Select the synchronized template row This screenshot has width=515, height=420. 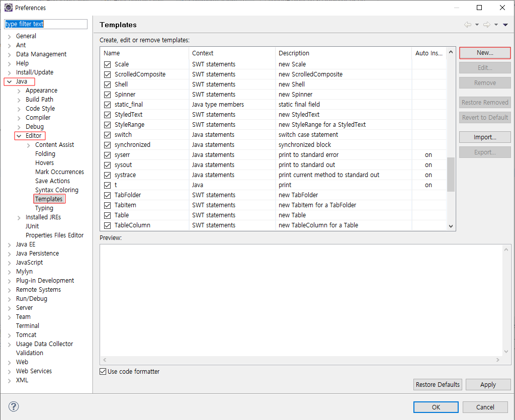[273, 145]
